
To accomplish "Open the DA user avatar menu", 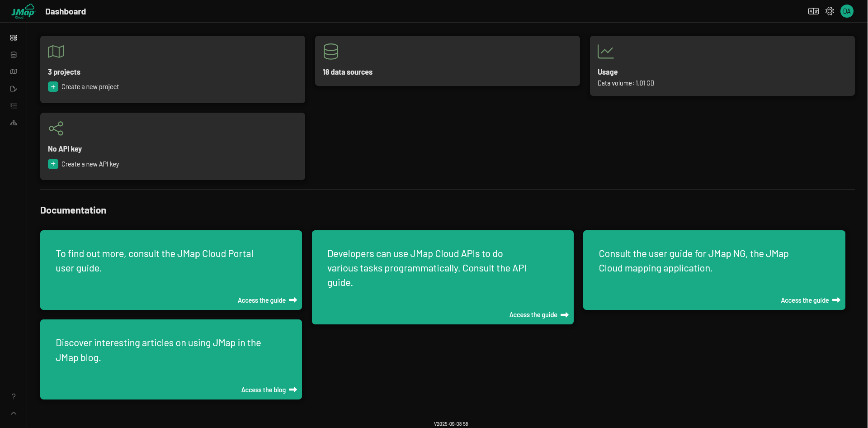I will tap(847, 11).
